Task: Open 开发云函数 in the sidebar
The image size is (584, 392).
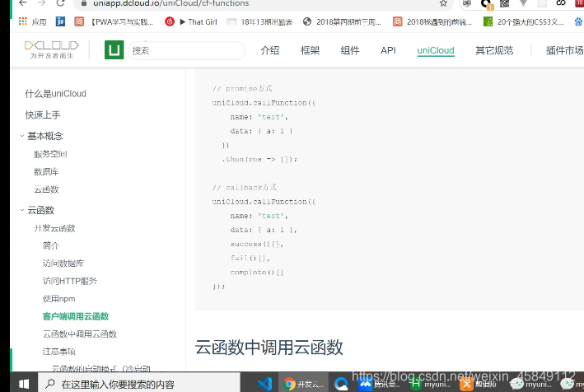Action: tap(54, 228)
